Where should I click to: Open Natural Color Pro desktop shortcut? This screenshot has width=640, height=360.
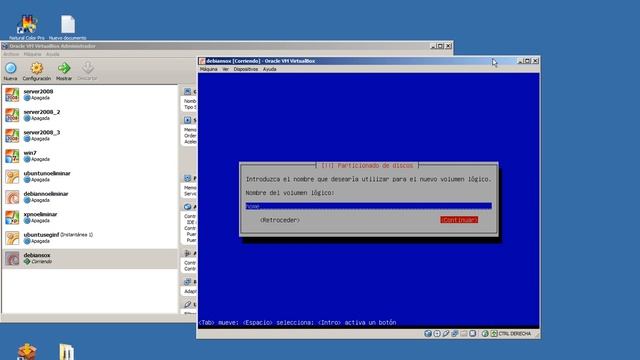[27, 27]
